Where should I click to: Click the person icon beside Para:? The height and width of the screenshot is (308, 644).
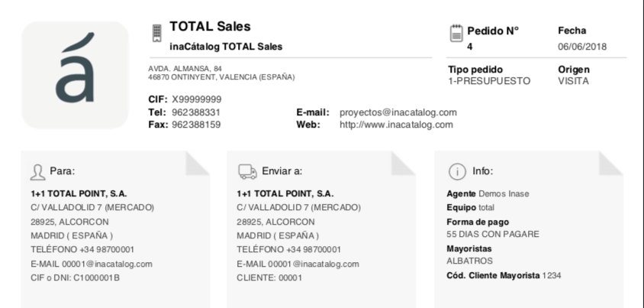(x=38, y=172)
